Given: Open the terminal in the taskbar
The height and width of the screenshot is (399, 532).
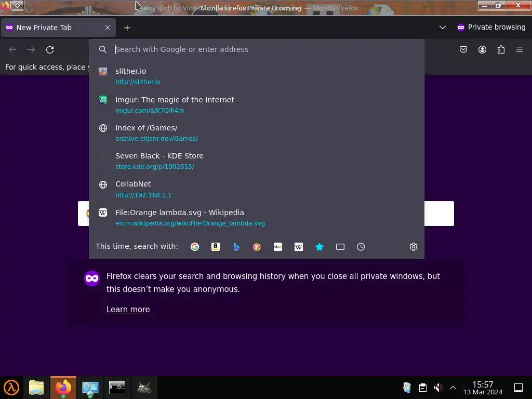Looking at the screenshot, I should [117, 388].
